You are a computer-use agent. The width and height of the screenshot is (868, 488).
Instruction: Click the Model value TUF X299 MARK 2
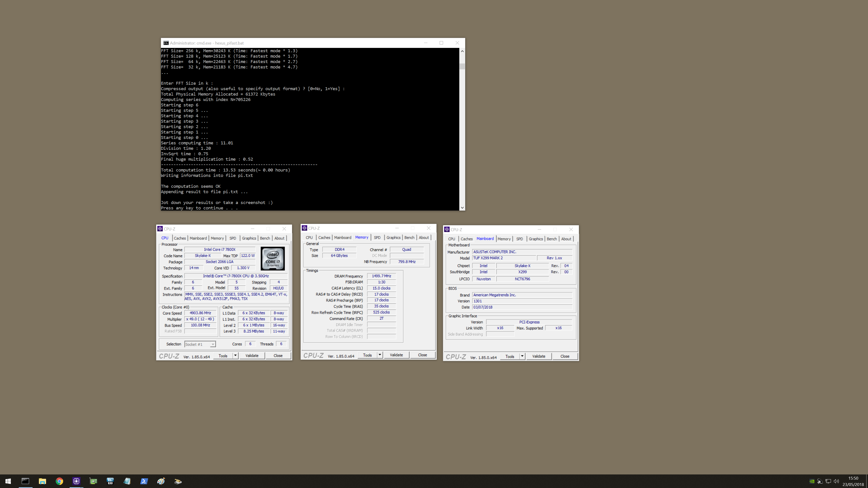tap(504, 258)
